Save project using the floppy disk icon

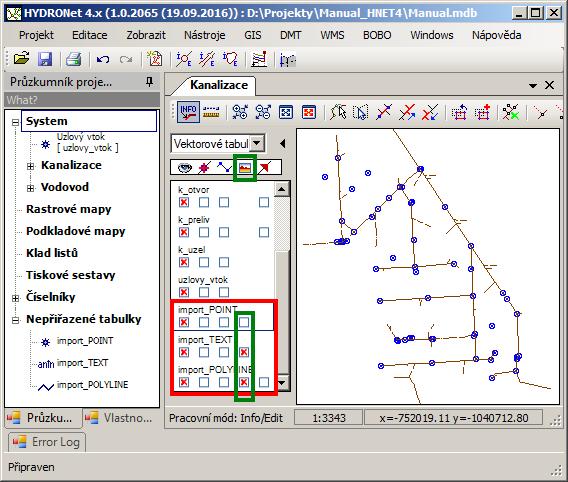(x=45, y=59)
